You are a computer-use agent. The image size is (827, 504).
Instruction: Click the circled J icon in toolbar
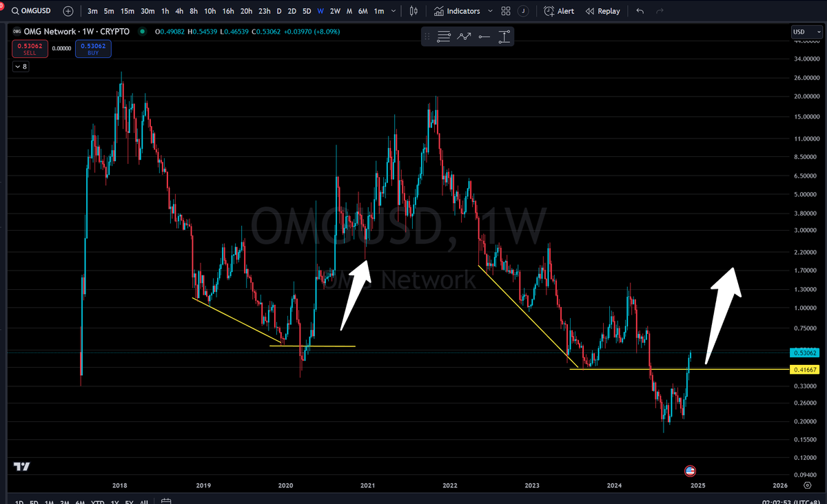click(x=524, y=11)
